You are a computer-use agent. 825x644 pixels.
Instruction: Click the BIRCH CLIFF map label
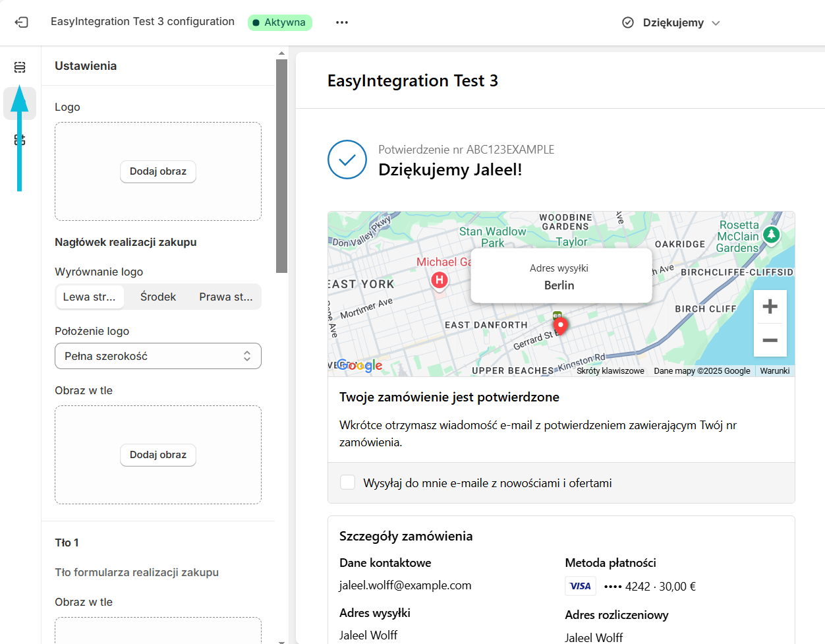[x=706, y=308]
